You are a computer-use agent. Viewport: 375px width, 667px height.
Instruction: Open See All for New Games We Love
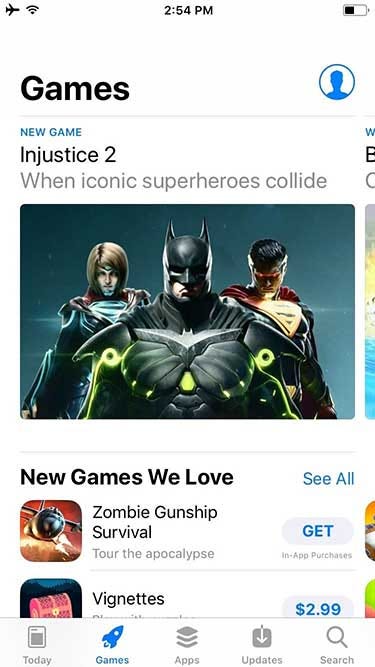point(328,479)
